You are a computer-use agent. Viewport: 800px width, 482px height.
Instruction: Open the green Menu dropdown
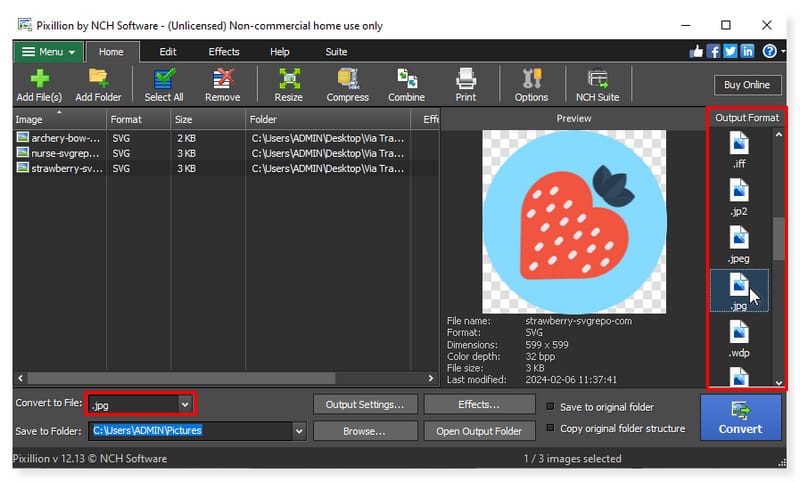click(48, 52)
